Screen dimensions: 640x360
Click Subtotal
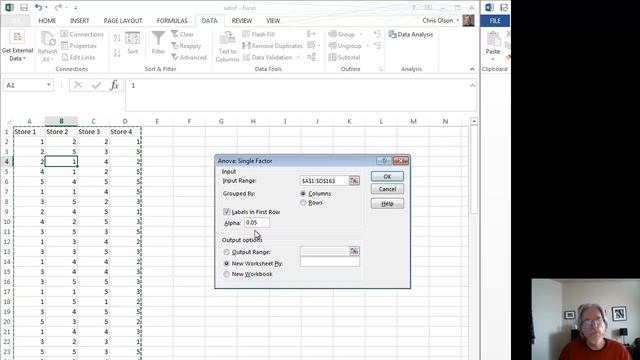[x=344, y=57]
